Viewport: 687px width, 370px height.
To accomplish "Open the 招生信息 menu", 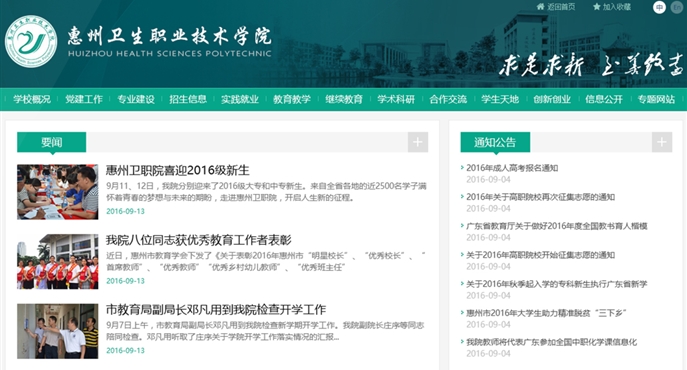I will click(x=188, y=99).
